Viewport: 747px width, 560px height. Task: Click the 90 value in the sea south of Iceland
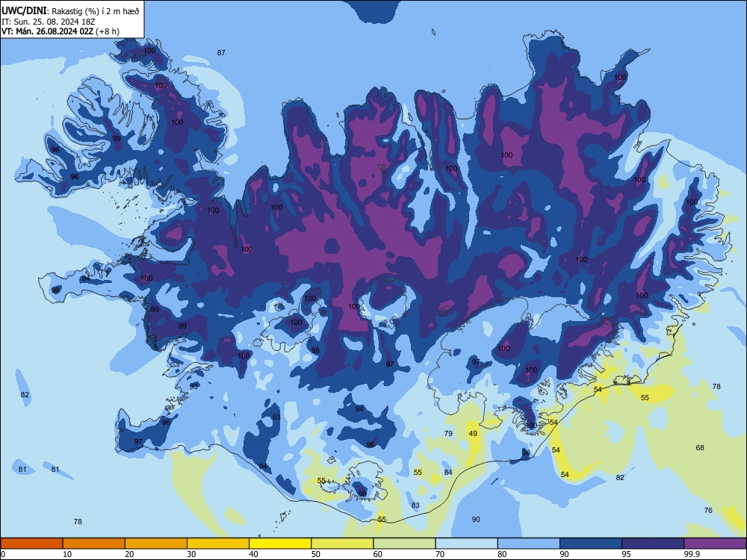tap(476, 520)
